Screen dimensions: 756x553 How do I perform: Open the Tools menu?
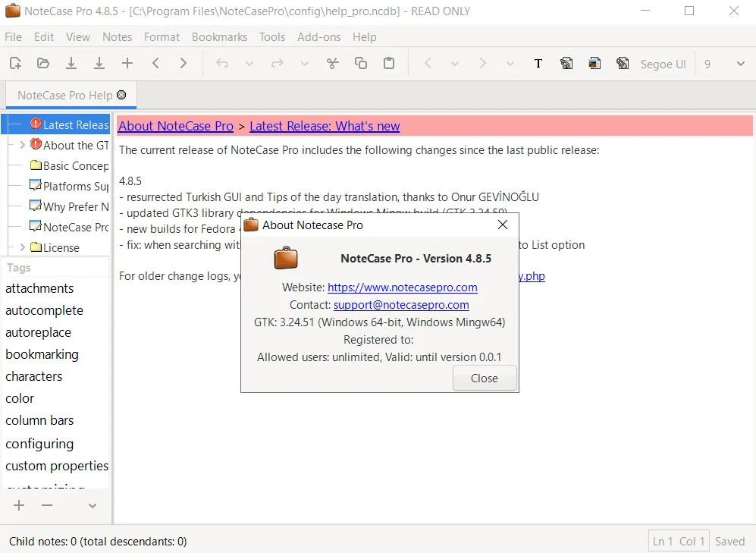click(272, 37)
